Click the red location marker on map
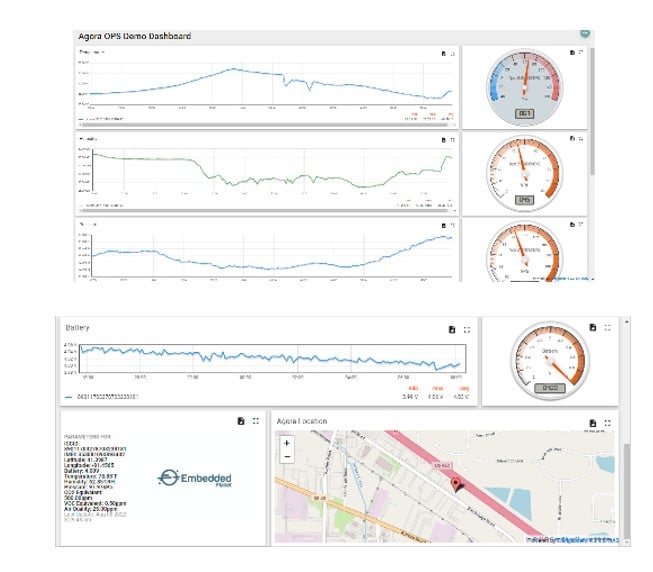The height and width of the screenshot is (572, 653). (456, 485)
